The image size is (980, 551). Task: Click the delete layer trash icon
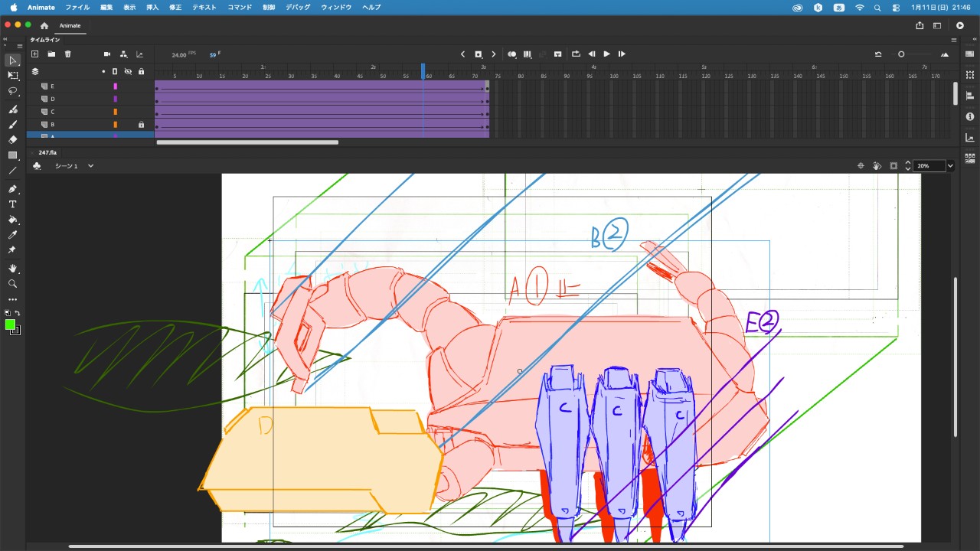click(x=67, y=54)
